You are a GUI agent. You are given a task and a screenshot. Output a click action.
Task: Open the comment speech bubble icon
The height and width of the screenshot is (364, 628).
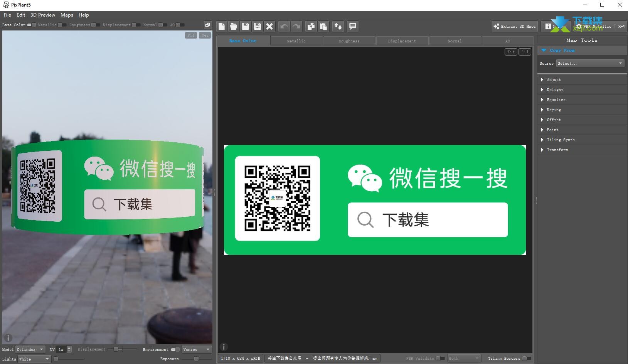[352, 26]
